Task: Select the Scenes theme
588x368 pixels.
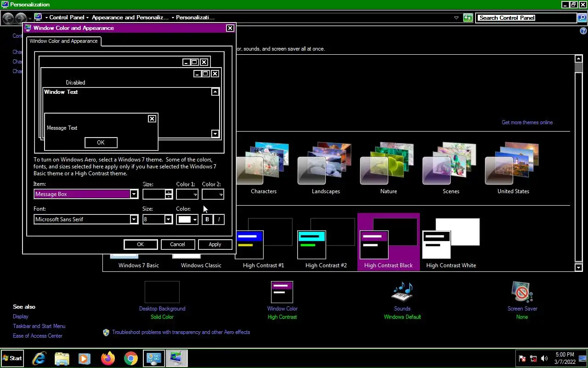Action: click(x=451, y=168)
